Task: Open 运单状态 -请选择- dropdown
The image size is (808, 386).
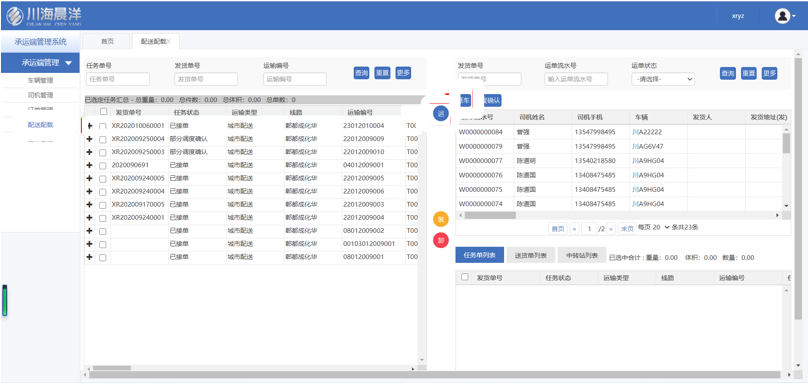Action: tap(663, 79)
